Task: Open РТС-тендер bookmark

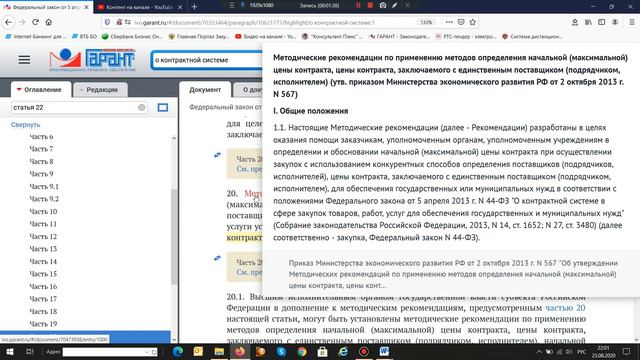Action: point(466,36)
